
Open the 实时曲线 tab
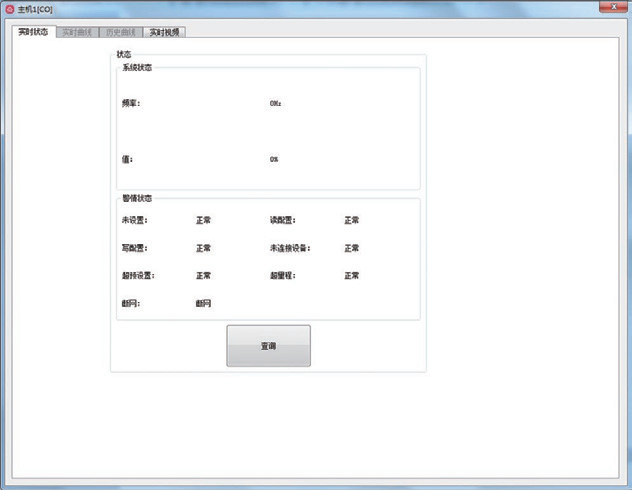click(x=77, y=32)
